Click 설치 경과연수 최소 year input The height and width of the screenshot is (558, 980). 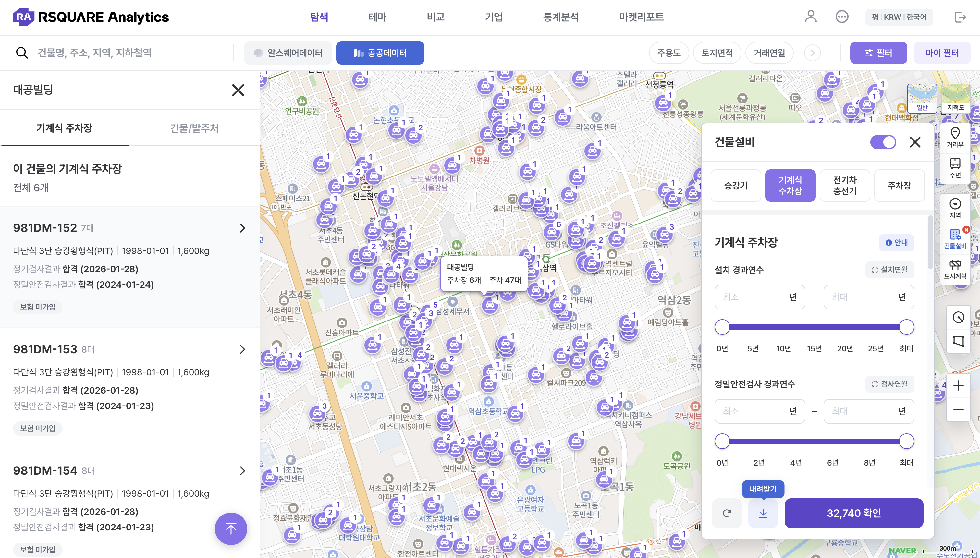coord(760,297)
